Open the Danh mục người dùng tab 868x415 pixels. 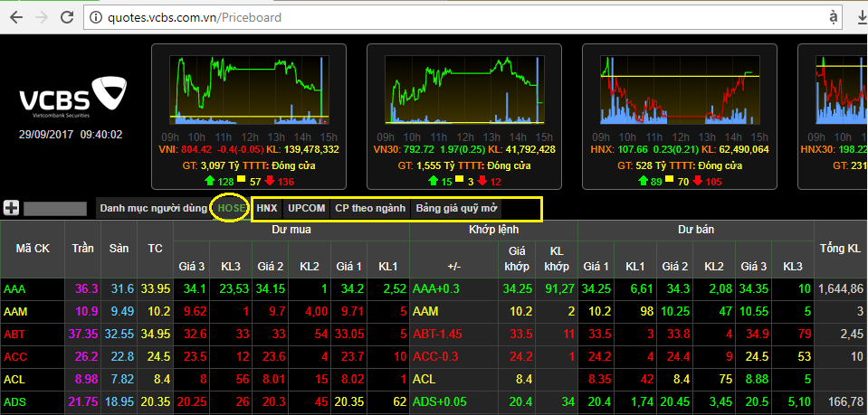[x=153, y=208]
